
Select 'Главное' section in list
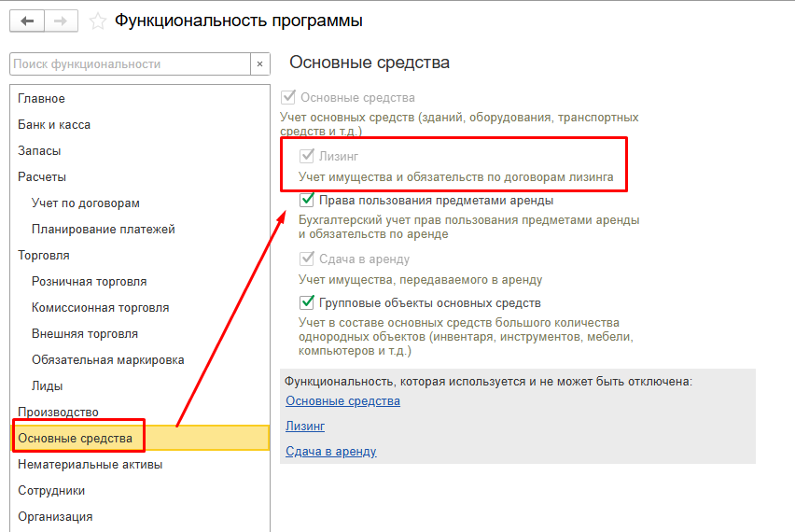140,98
